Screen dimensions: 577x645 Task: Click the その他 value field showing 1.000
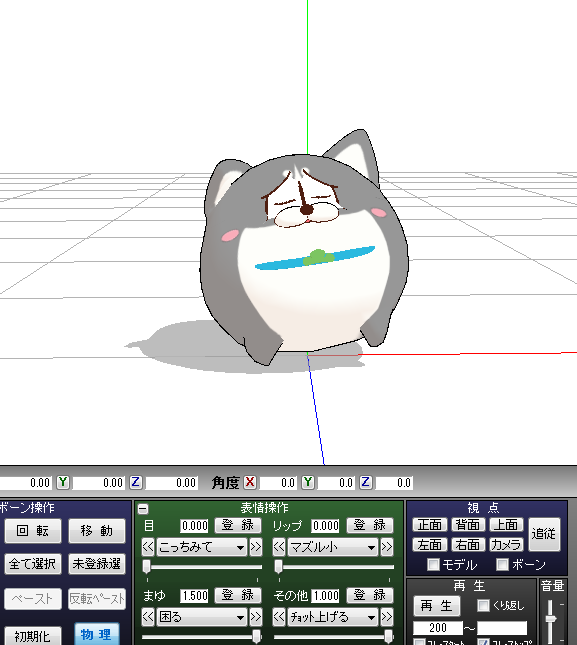coord(325,596)
